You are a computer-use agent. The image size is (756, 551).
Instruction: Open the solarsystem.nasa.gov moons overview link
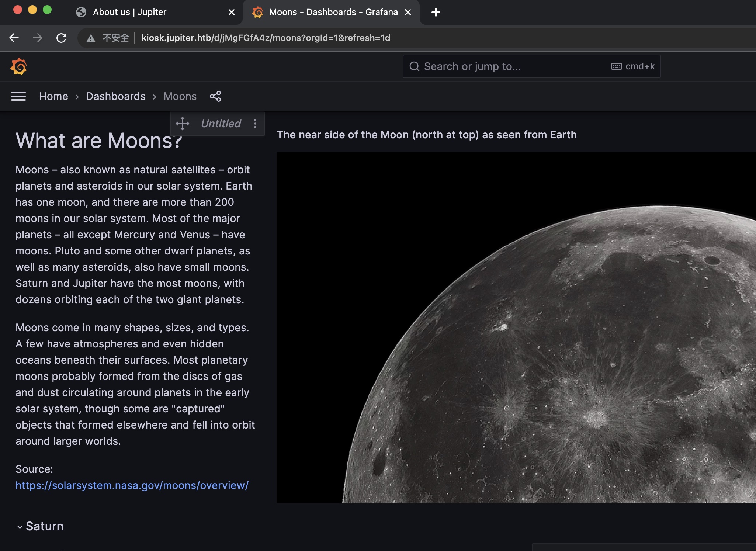pyautogui.click(x=132, y=485)
